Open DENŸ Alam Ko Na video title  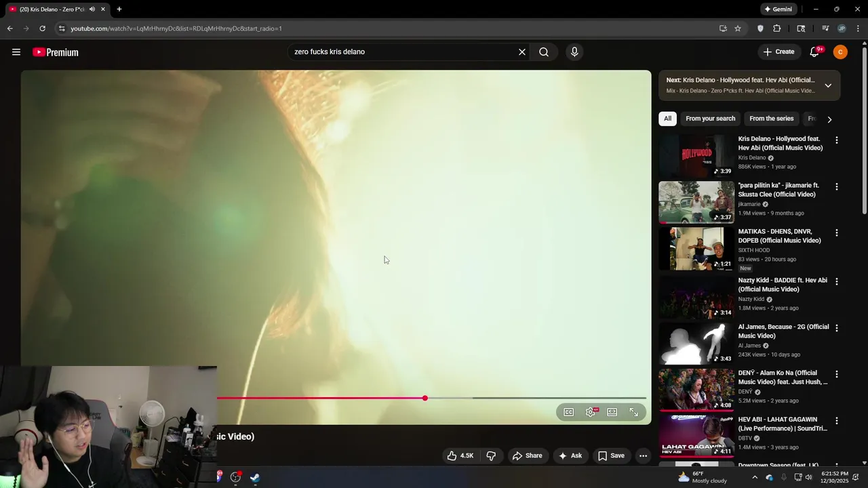coord(783,378)
